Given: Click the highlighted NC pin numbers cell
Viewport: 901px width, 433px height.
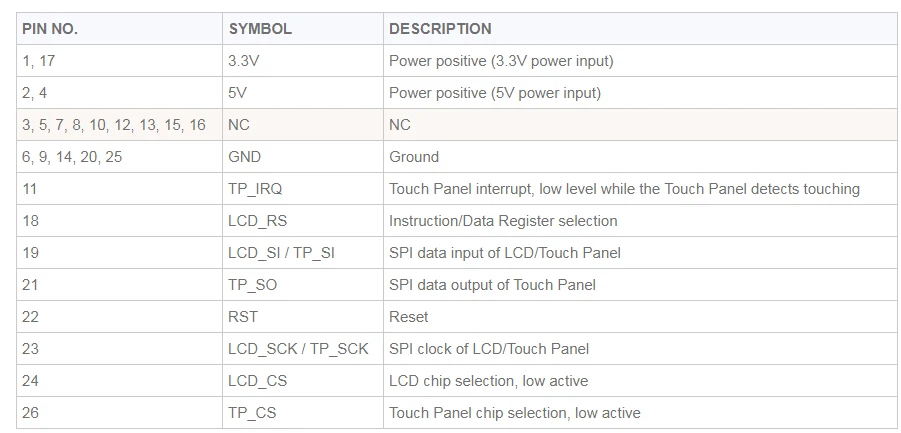Looking at the screenshot, I should pos(120,125).
